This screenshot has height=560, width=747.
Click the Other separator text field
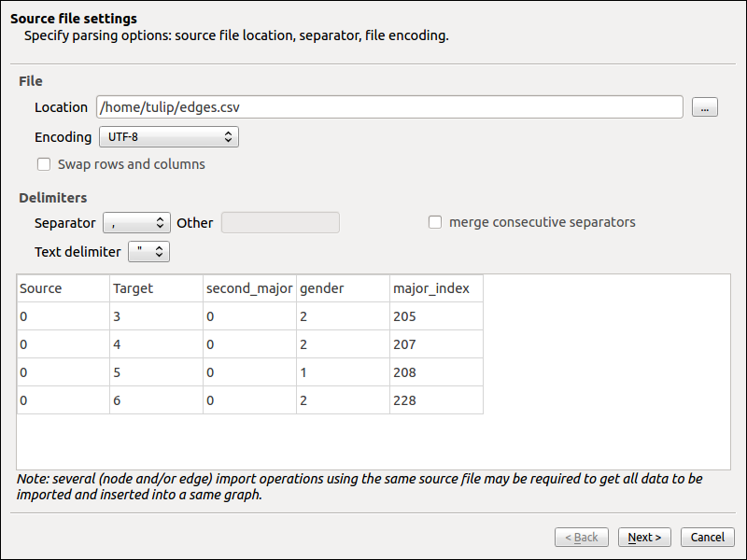tap(280, 223)
